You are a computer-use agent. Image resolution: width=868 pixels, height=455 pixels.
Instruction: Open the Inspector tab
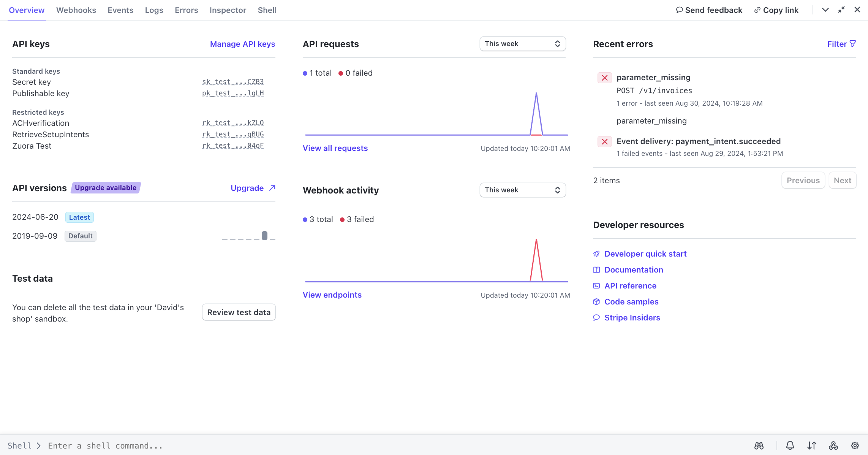(228, 10)
